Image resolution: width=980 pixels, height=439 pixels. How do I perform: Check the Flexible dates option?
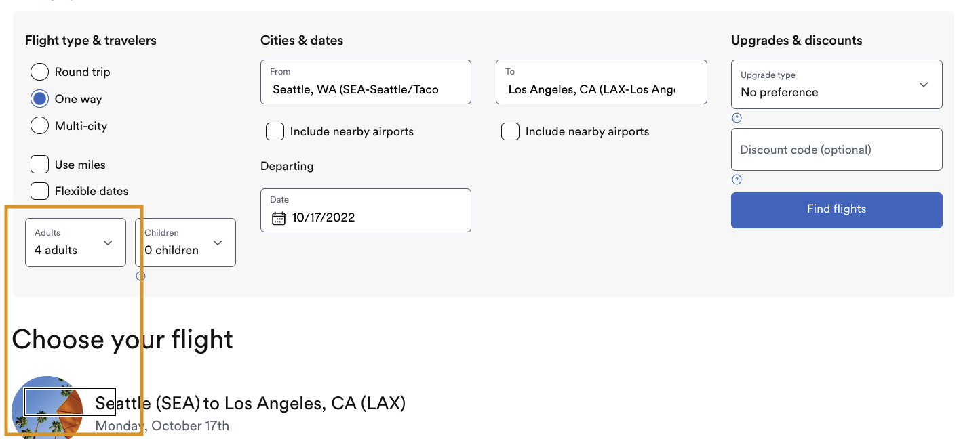[39, 190]
